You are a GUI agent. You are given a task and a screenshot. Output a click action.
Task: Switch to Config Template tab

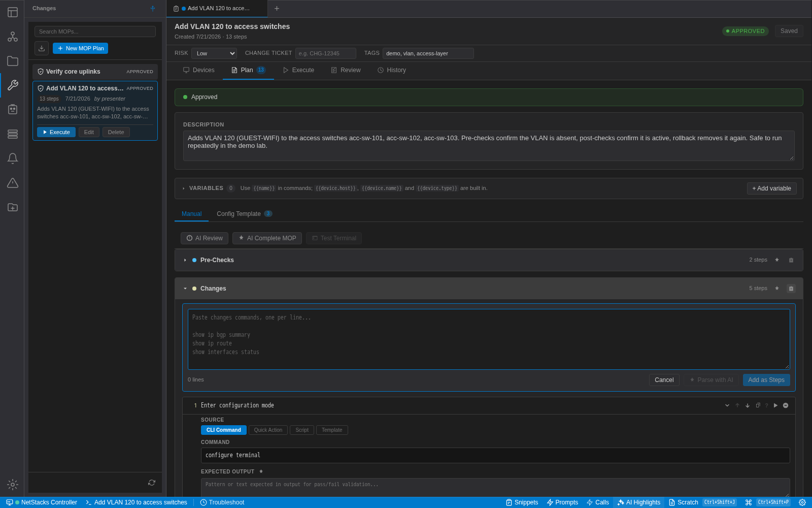(x=245, y=214)
